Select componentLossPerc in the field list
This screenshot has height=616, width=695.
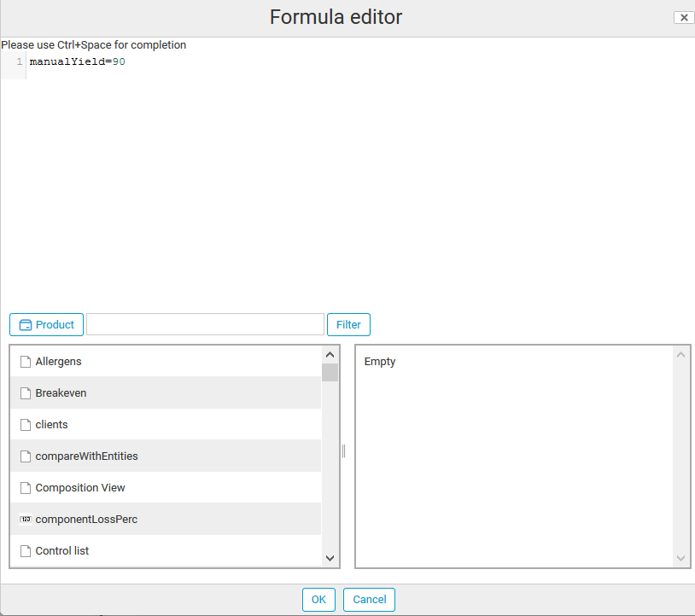(x=166, y=519)
